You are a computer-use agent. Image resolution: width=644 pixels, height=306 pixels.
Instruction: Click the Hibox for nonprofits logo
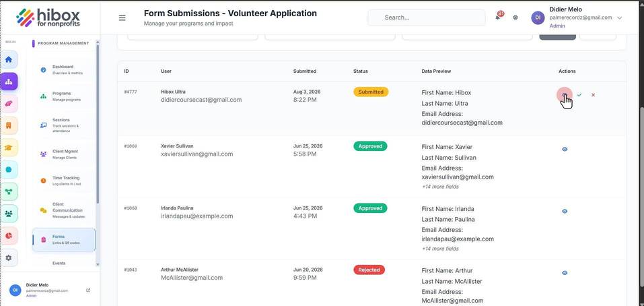48,18
